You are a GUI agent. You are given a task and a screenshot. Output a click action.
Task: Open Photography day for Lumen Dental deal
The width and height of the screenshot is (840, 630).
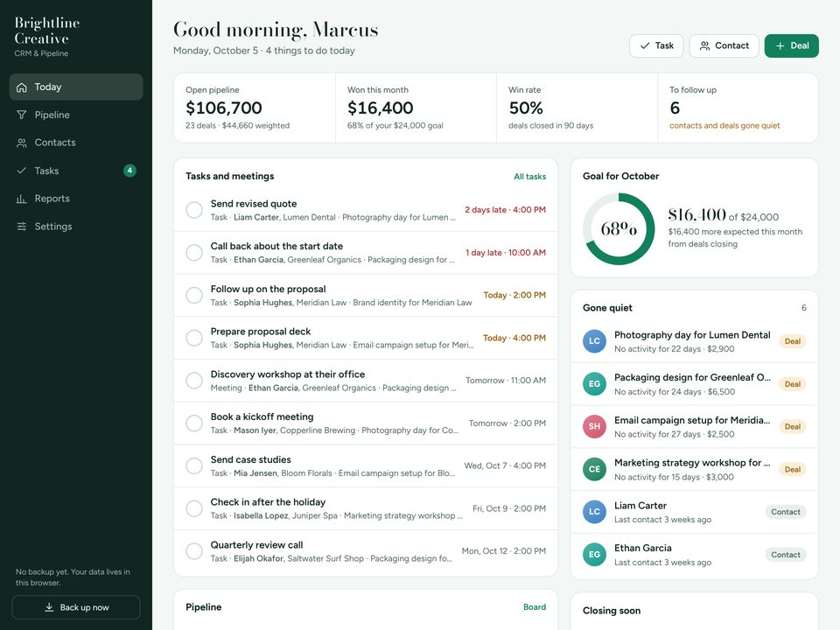[694, 341]
